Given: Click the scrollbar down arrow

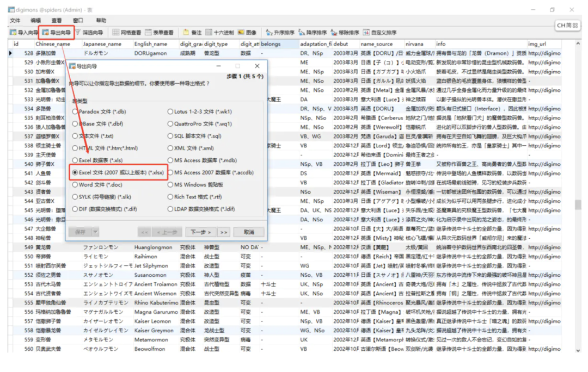Looking at the screenshot, I should 578,350.
